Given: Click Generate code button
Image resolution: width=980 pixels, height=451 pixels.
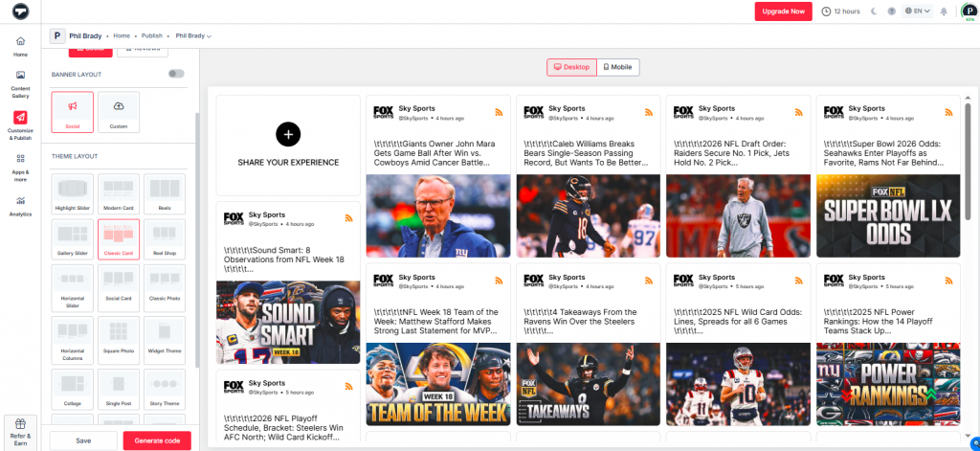Looking at the screenshot, I should click(157, 441).
